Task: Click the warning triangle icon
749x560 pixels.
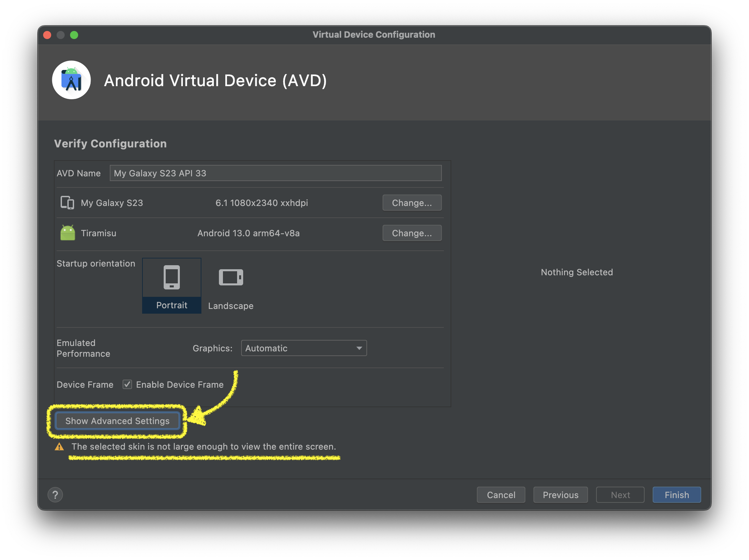Action: coord(59,447)
